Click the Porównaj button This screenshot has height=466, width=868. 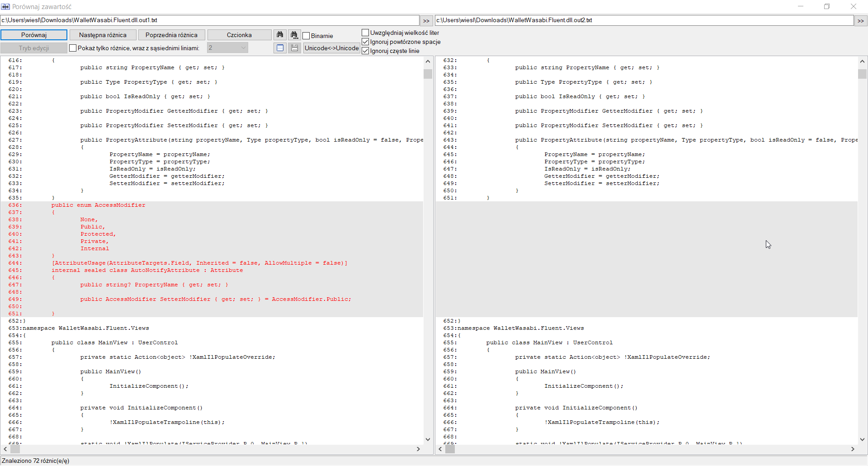point(34,34)
